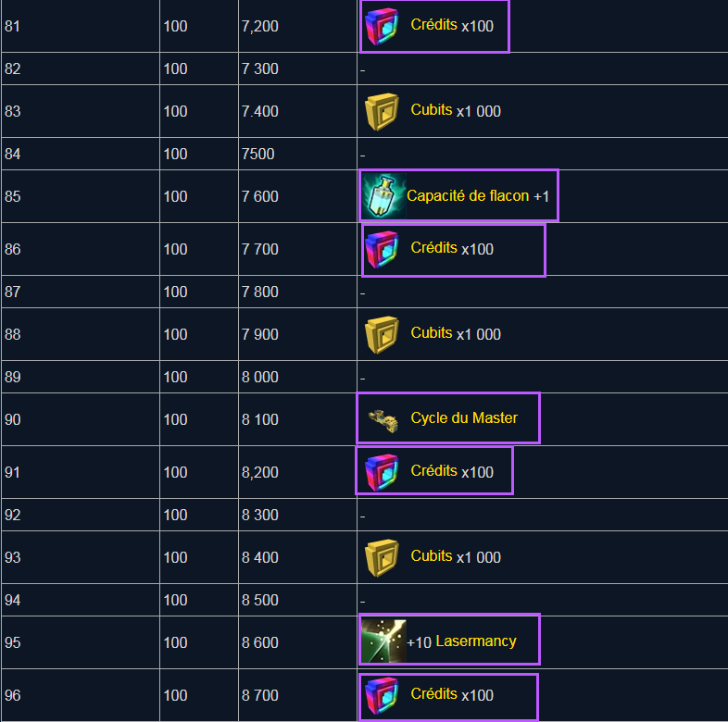Follow the Capacité de flacon link
Screen dimensions: 728x722
[x=468, y=196]
